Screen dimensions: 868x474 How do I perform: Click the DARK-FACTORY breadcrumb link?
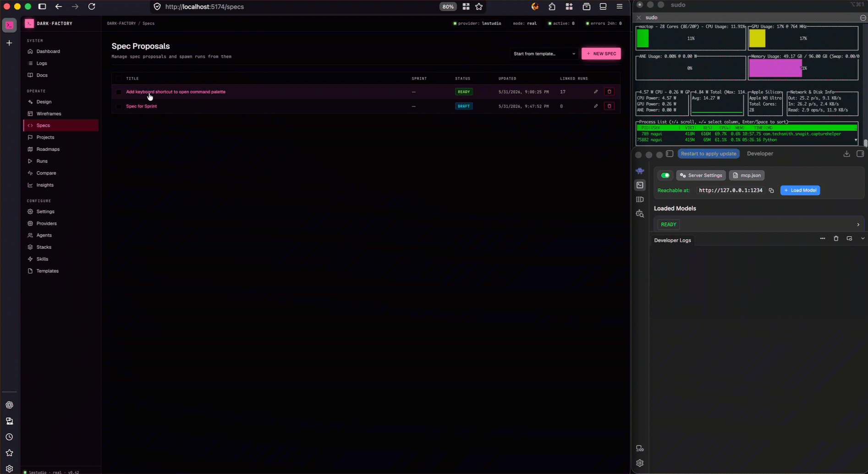point(121,23)
